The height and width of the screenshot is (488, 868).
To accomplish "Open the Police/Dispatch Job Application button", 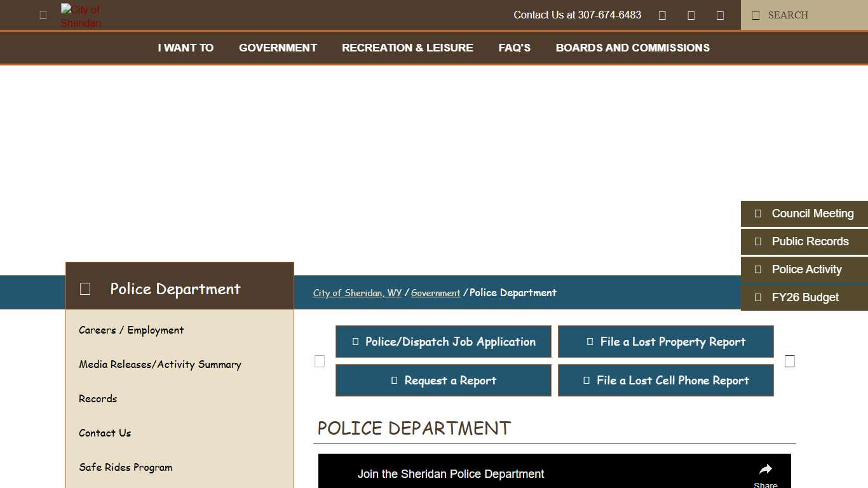I will 443,341.
